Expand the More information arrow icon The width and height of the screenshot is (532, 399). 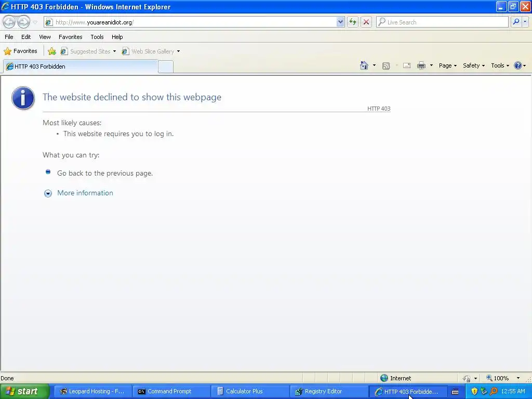48,193
